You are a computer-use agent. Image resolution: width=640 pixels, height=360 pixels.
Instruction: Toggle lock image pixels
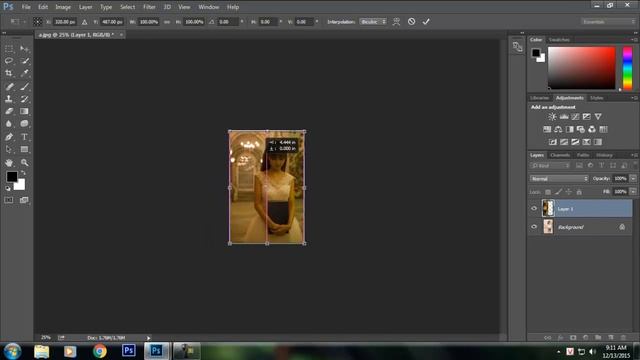pyautogui.click(x=558, y=192)
